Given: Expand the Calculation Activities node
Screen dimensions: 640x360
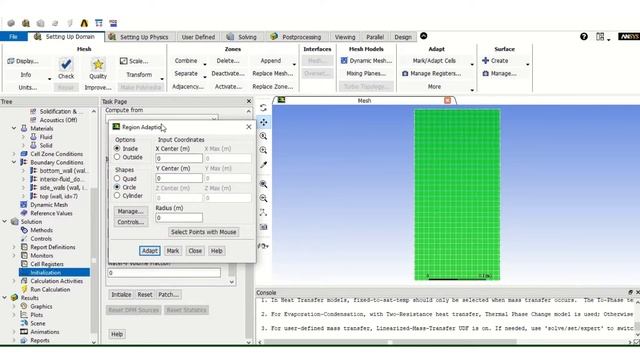Looking at the screenshot, I should (14, 281).
